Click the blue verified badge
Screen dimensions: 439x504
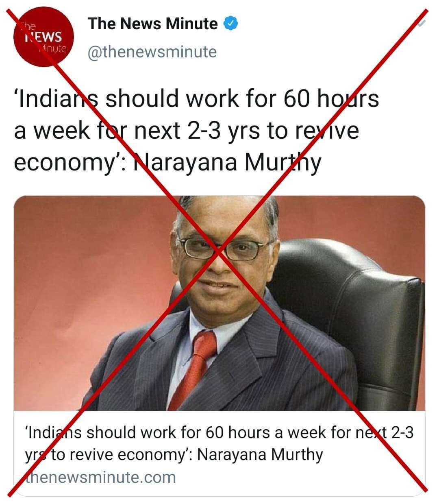[x=231, y=24]
